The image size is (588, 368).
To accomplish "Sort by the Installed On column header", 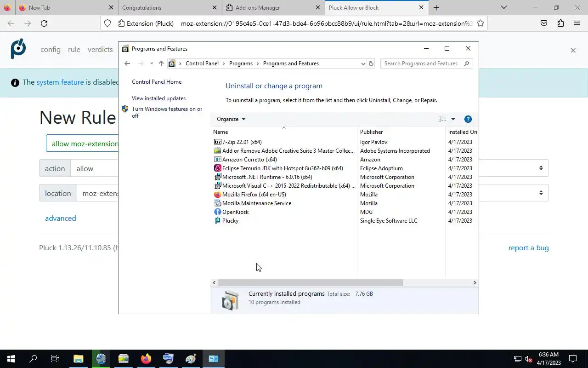I will (x=462, y=132).
